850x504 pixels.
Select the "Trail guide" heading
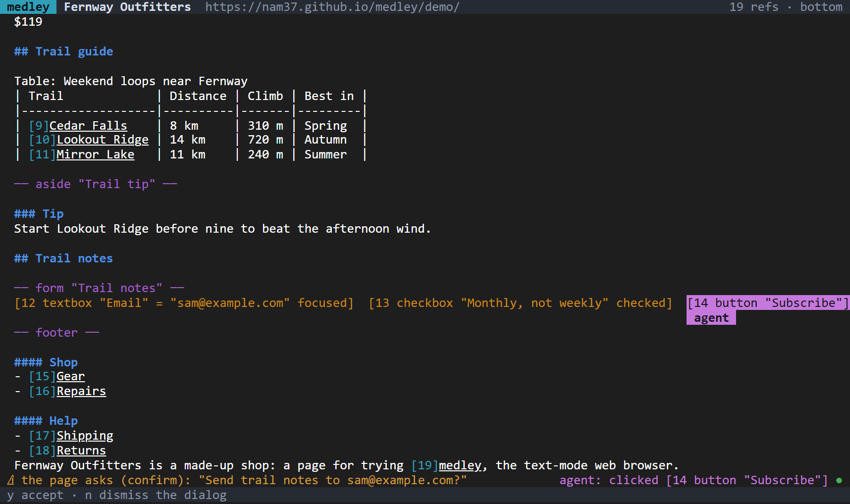[x=63, y=51]
